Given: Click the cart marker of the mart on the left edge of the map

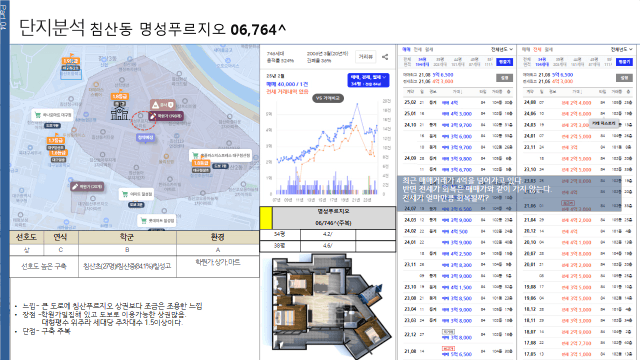Looking at the screenshot, I should pyautogui.click(x=53, y=115).
